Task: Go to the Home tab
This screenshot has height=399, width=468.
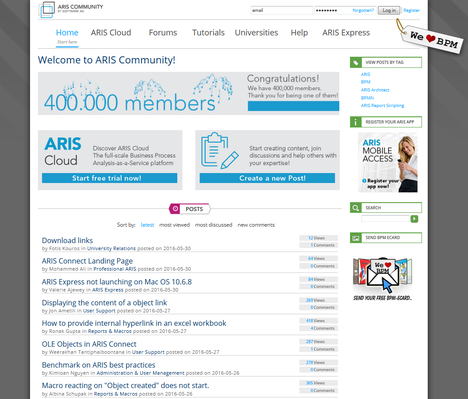Action: click(67, 33)
